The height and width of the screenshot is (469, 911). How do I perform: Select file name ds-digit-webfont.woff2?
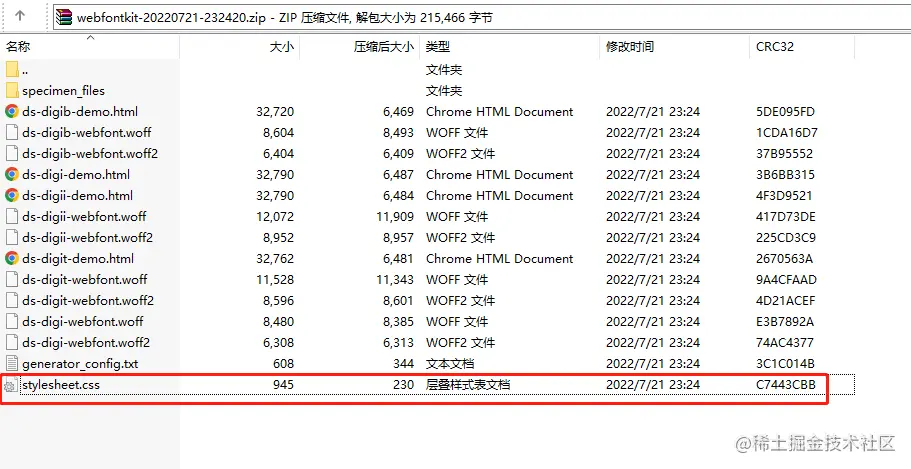(88, 300)
